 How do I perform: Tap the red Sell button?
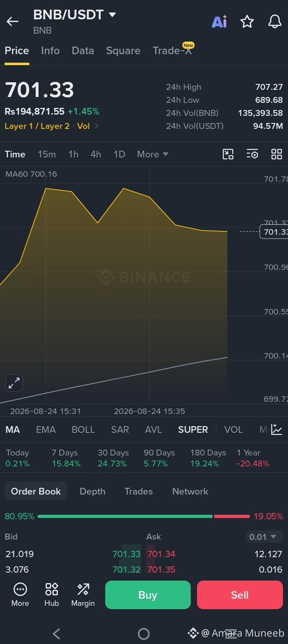click(240, 595)
